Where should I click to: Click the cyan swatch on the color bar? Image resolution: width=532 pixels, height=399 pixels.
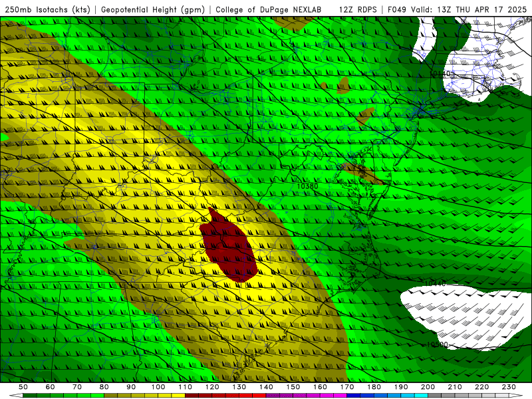(421, 396)
